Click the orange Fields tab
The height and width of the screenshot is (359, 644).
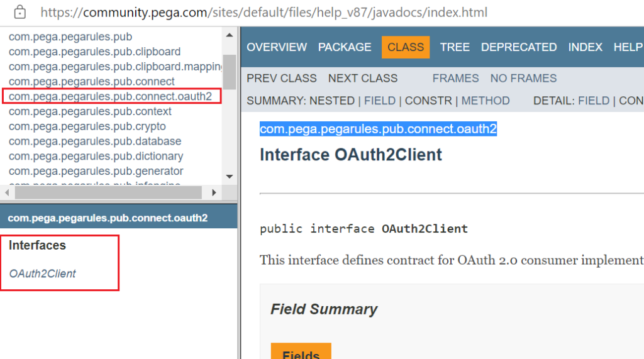click(x=301, y=351)
